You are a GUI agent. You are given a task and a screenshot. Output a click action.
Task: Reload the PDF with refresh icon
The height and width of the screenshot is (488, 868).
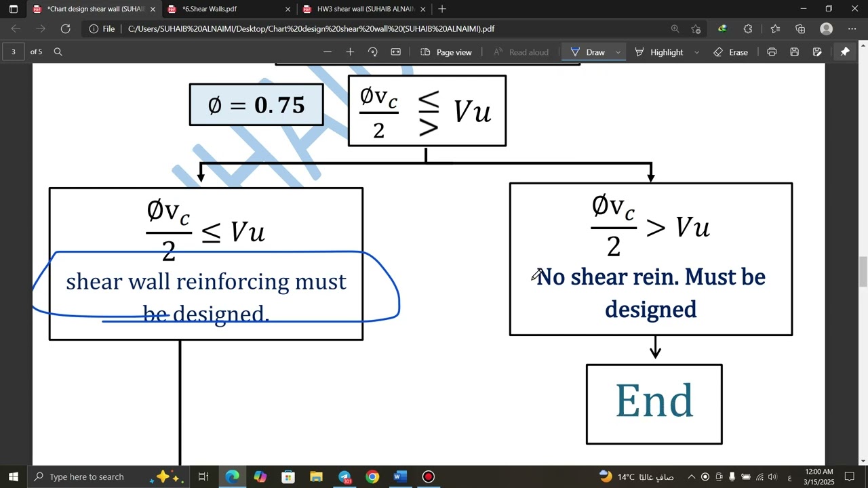tap(65, 28)
